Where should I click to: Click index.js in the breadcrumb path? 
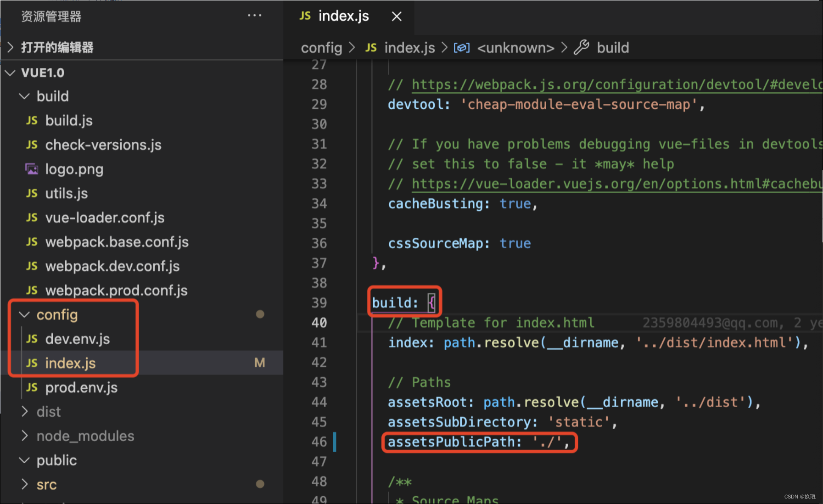[409, 48]
